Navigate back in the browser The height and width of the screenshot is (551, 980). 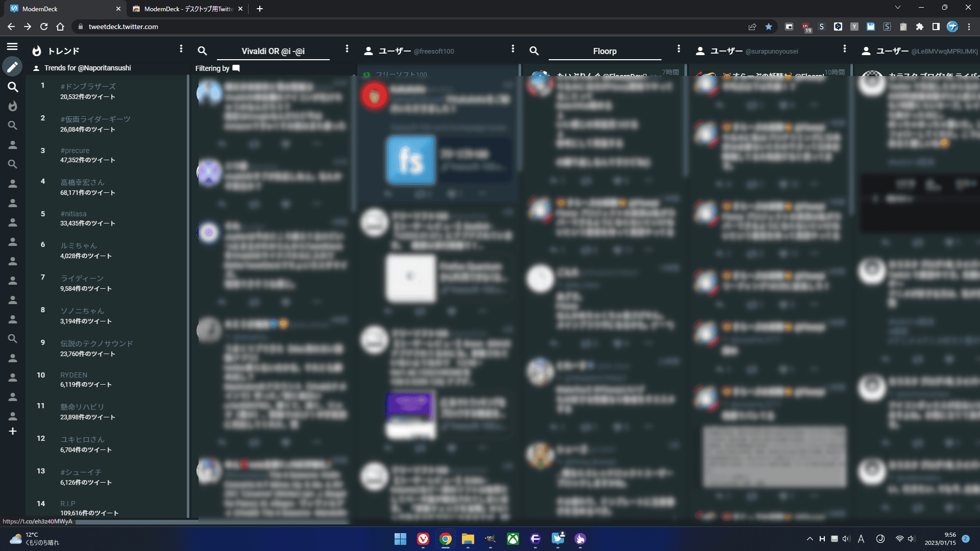pos(11,27)
